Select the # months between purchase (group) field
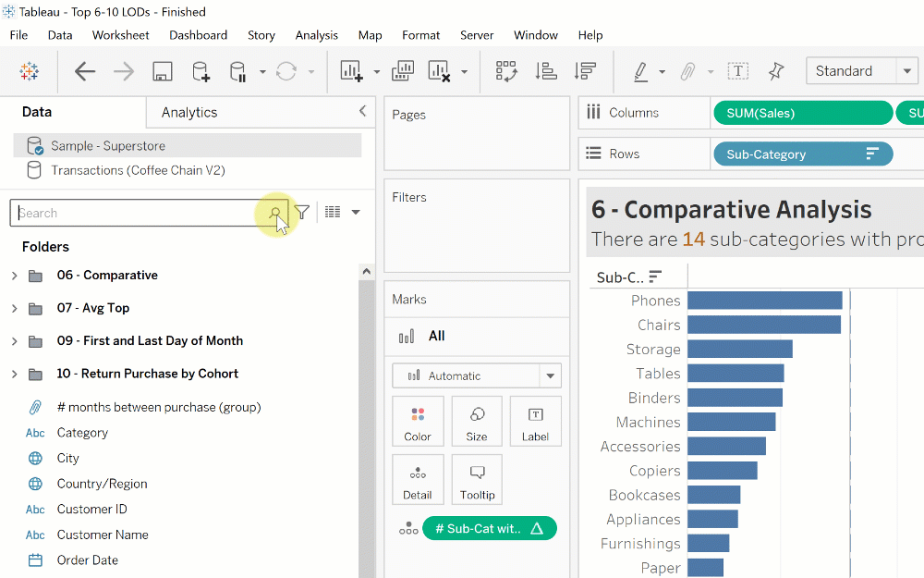Image resolution: width=924 pixels, height=578 pixels. (159, 408)
